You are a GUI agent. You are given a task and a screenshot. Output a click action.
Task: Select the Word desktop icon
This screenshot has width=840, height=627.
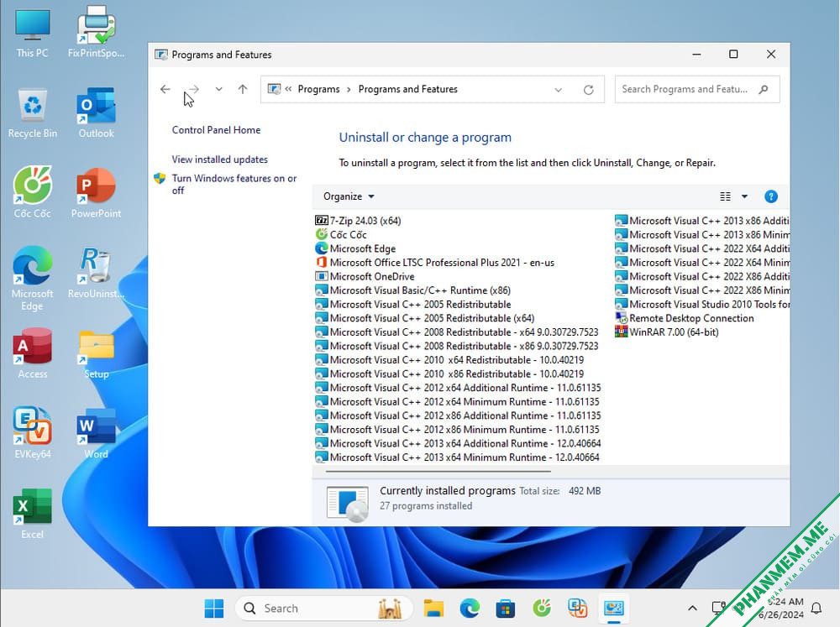pos(96,434)
